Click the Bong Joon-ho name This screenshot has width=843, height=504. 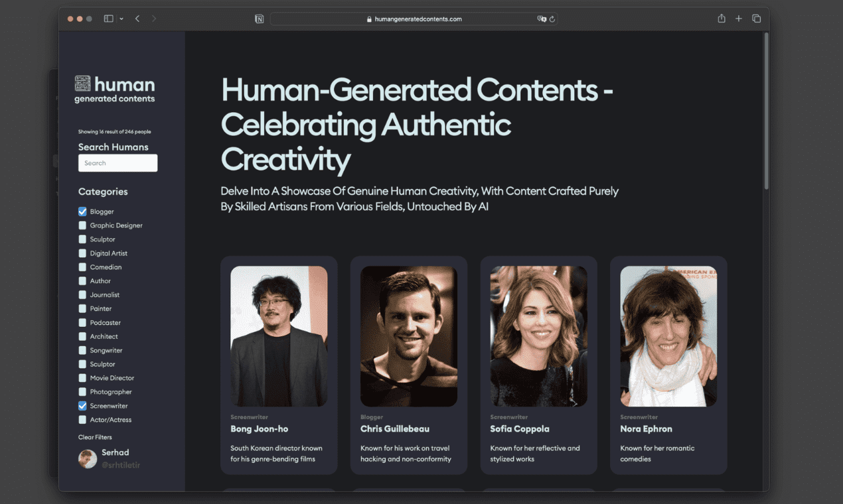[260, 429]
